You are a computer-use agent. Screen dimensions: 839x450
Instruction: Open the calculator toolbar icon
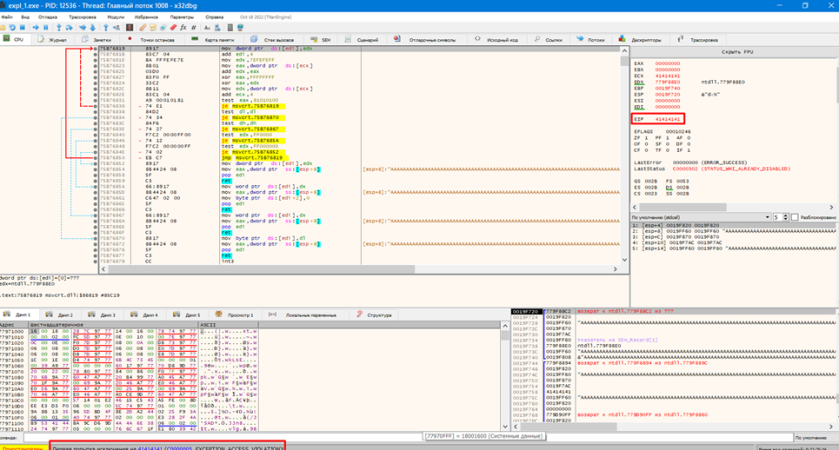(x=230, y=27)
